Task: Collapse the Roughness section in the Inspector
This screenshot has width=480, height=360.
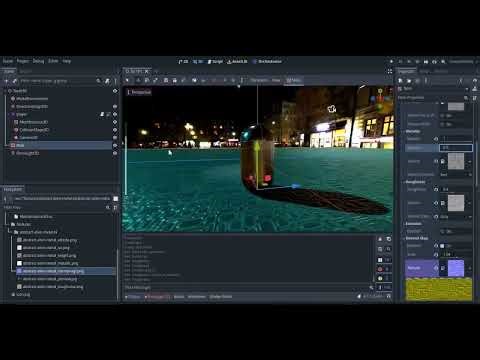Action: (415, 182)
